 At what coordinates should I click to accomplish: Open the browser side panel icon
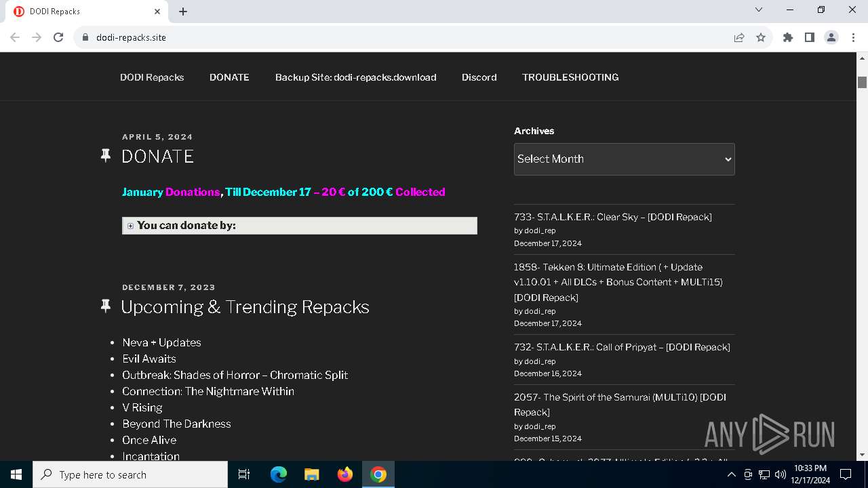point(809,37)
